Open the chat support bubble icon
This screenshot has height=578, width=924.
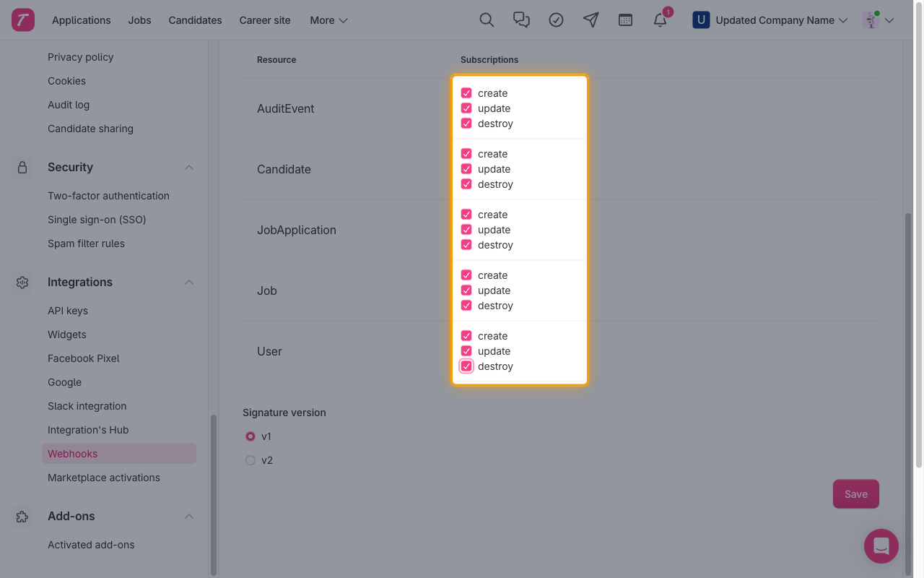point(881,545)
